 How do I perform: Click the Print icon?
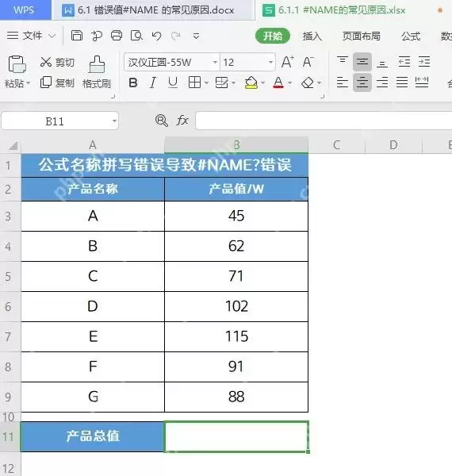(117, 36)
